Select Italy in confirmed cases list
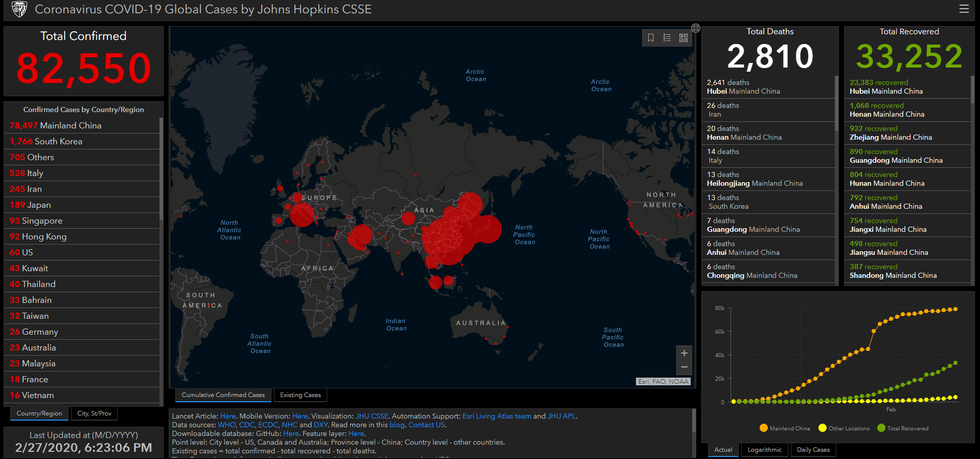Viewport: 980px width, 459px height. click(82, 173)
